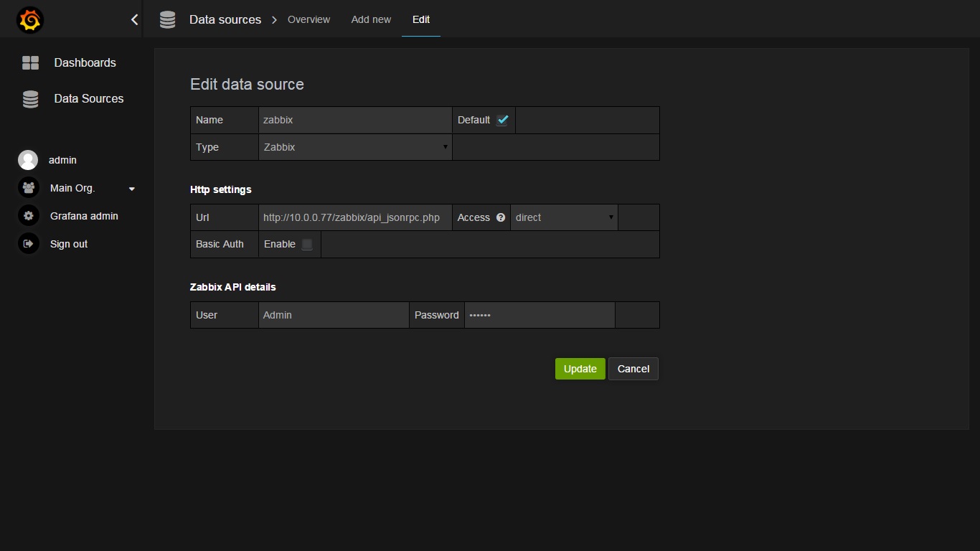The image size is (980, 551).
Task: Click the Access help question mark icon
Action: coord(501,217)
